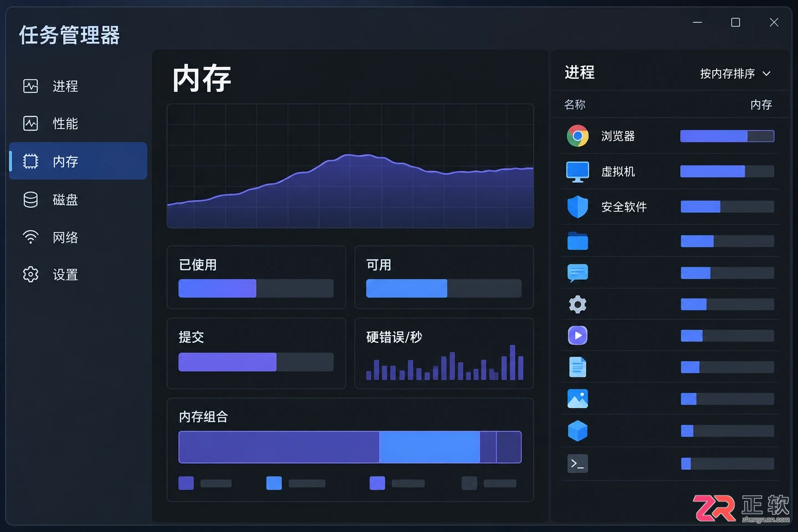
Task: Select the 安全软件 shield icon
Action: click(x=577, y=207)
